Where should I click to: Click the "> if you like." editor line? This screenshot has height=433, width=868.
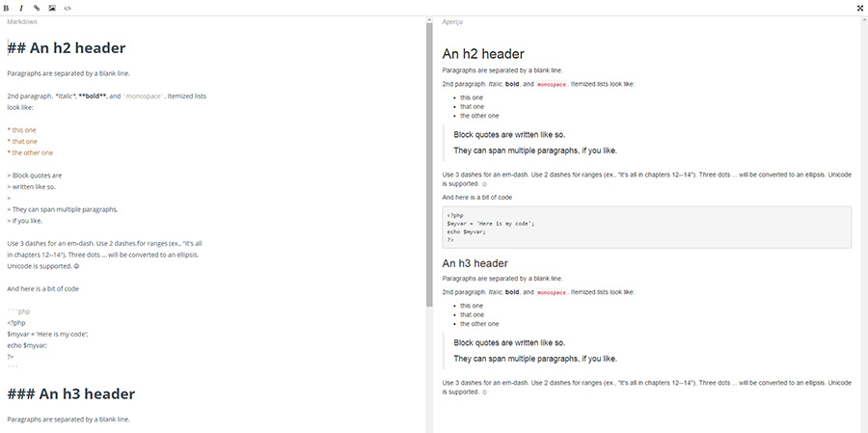pos(25,221)
